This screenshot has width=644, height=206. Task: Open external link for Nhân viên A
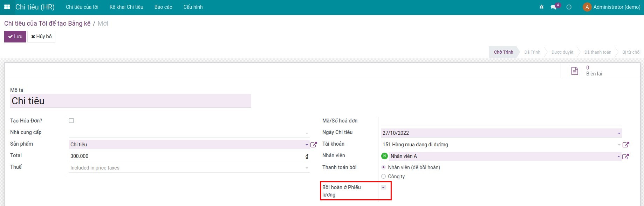[x=625, y=157]
